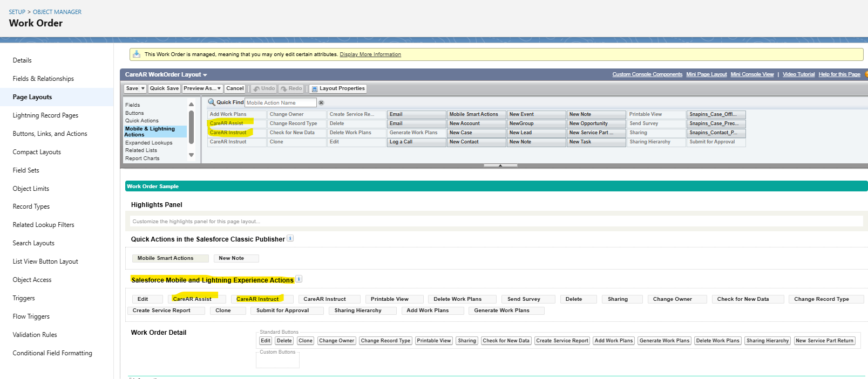Select Mobile Smart Actions in the palette grid
This screenshot has width=868, height=379.
[x=476, y=114]
